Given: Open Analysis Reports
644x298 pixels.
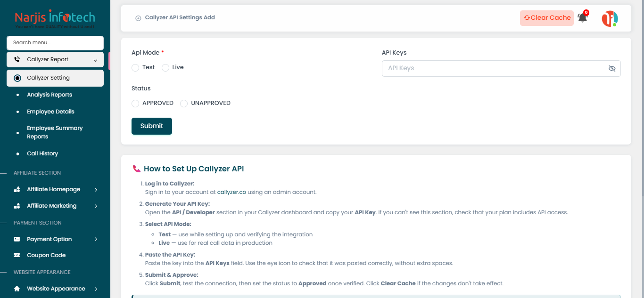Looking at the screenshot, I should [x=50, y=95].
